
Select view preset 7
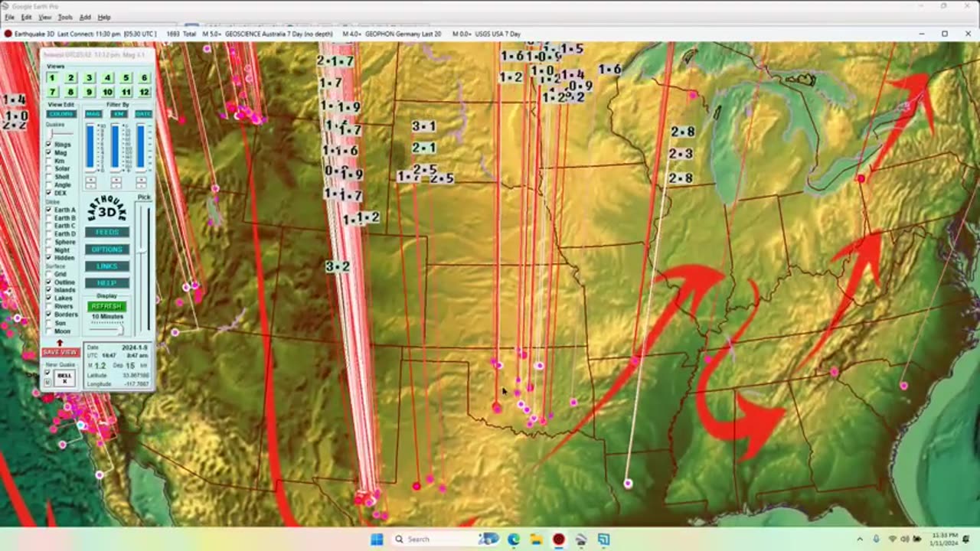pos(52,92)
